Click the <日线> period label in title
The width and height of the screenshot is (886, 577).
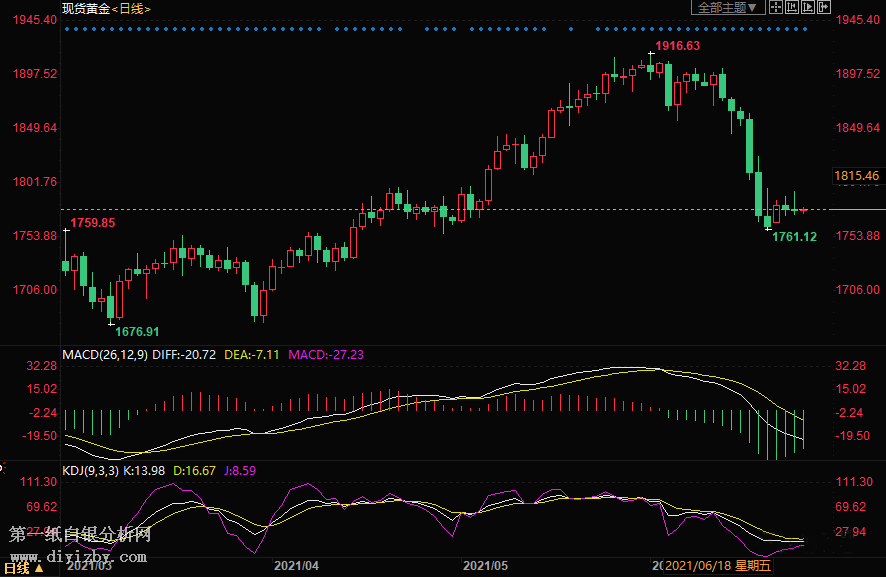click(130, 8)
